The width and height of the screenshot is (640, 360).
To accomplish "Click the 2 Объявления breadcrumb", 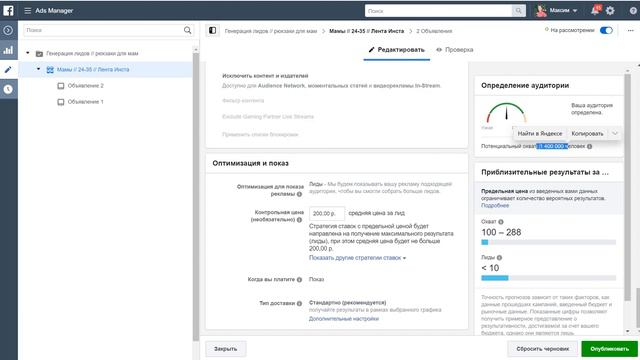I will (x=434, y=31).
